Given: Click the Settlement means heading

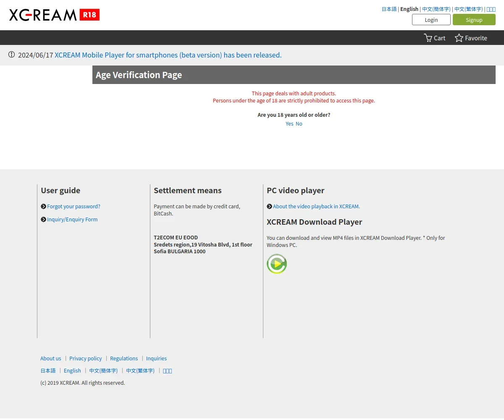Looking at the screenshot, I should coord(188,190).
